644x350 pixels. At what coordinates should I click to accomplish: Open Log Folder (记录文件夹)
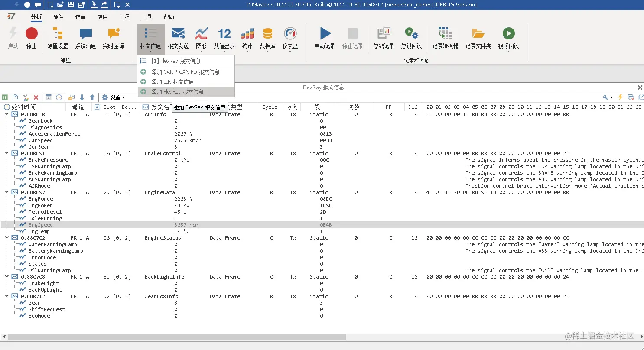point(478,38)
